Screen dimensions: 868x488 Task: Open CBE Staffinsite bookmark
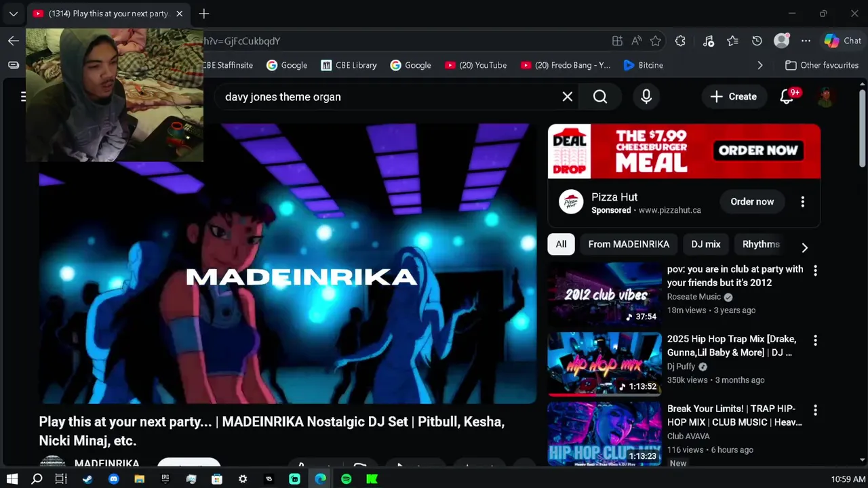[227, 65]
